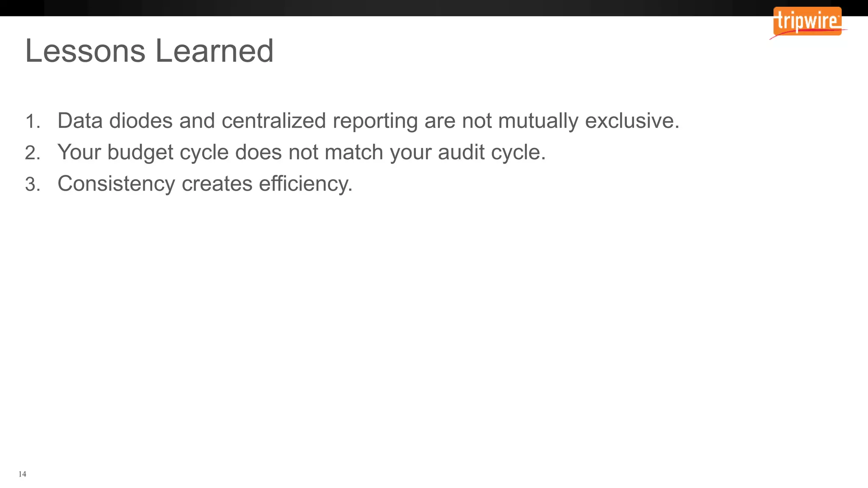The width and height of the screenshot is (868, 488).
Task: Click the words audit cycle
Action: (x=492, y=152)
